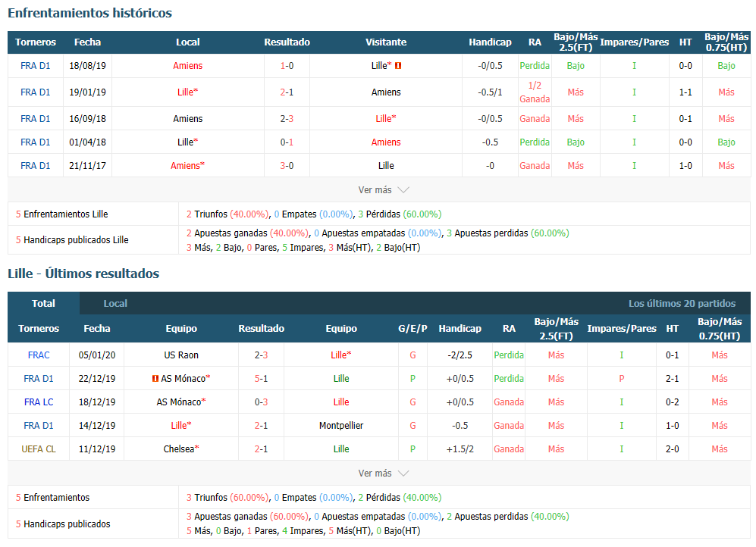The width and height of the screenshot is (756, 547).
Task: Click HT score 2-0 for Chelsea match
Action: click(x=672, y=449)
